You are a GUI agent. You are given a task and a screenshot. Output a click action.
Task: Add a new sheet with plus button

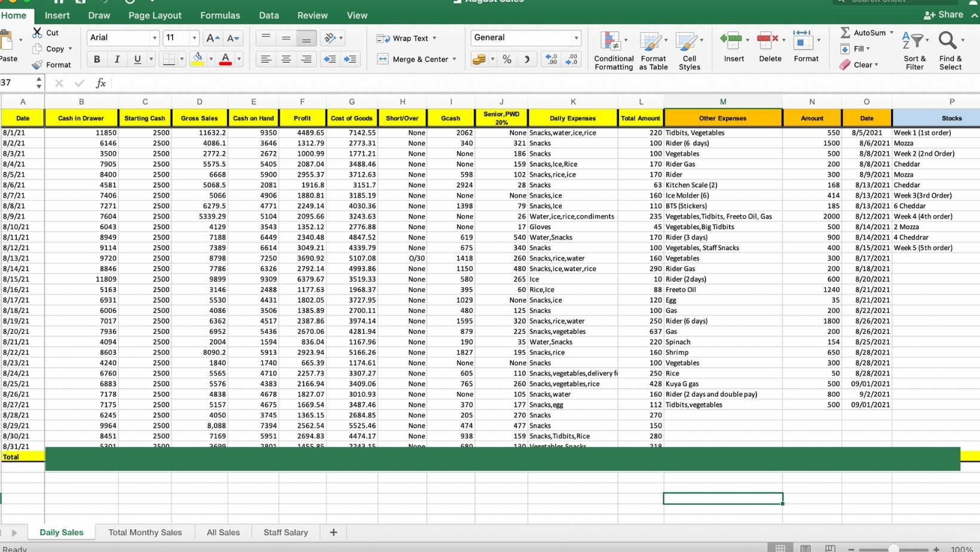[333, 532]
